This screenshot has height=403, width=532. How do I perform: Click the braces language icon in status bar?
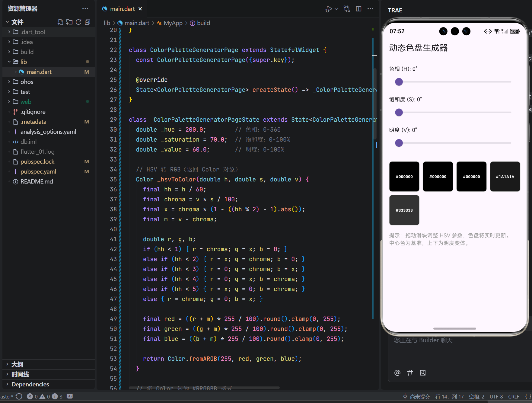pos(528,396)
